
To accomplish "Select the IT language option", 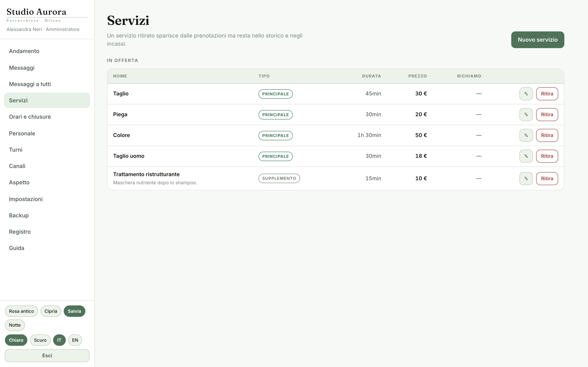I will click(59, 340).
